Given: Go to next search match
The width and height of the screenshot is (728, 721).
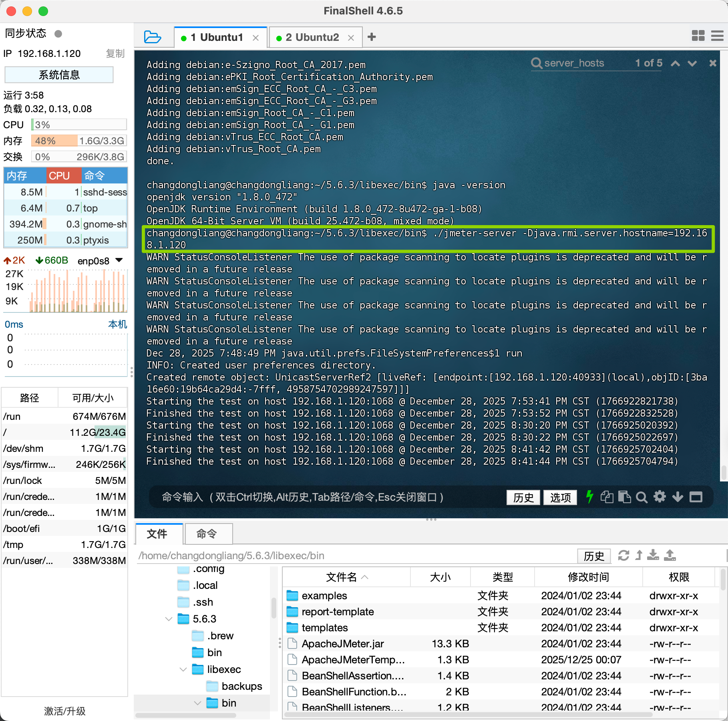Looking at the screenshot, I should 692,63.
